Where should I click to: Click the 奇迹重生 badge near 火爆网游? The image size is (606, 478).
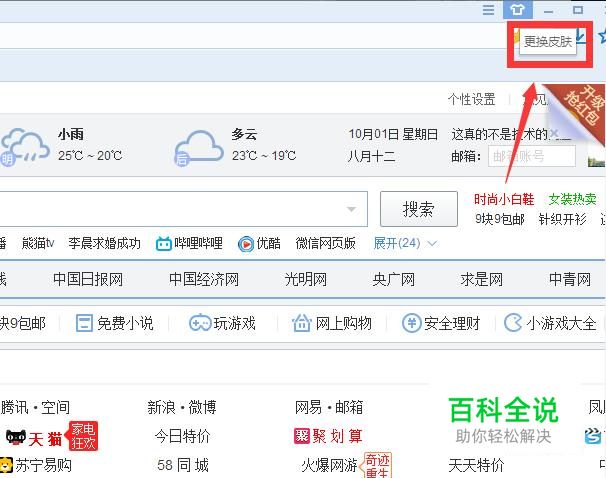376,465
